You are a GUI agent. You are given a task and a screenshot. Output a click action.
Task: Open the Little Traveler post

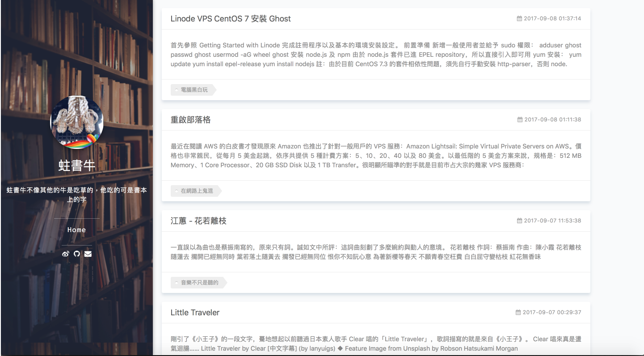195,313
